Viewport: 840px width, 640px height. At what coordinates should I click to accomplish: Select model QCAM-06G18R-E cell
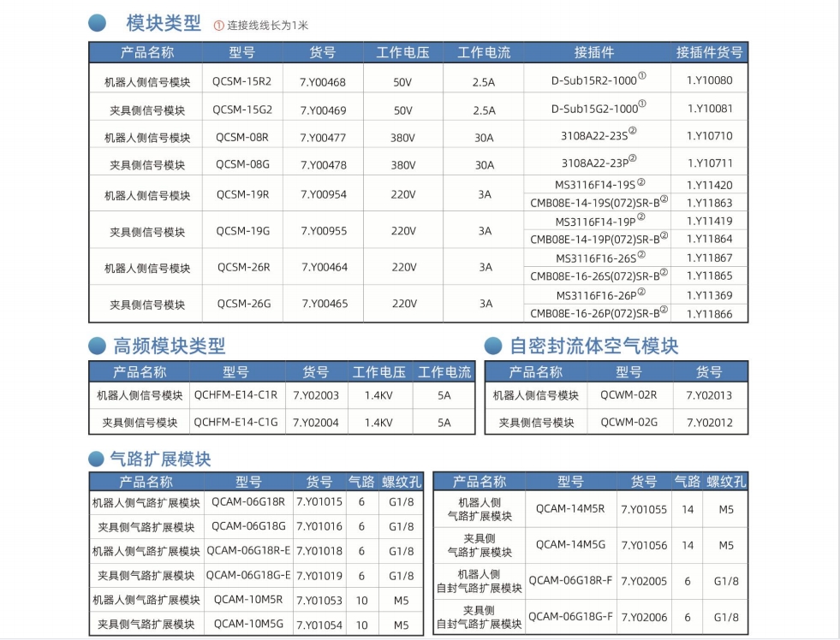click(x=248, y=551)
